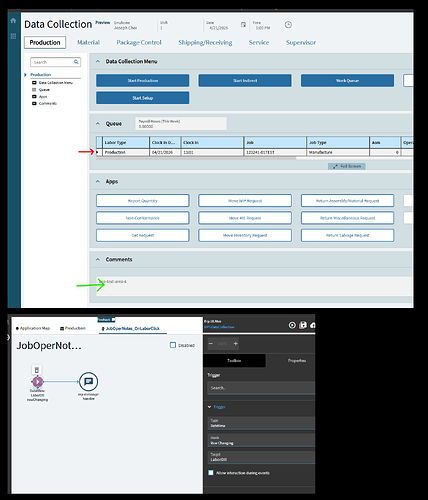The image size is (428, 500).
Task: Open the home icon in left sidebar
Action: click(13, 21)
